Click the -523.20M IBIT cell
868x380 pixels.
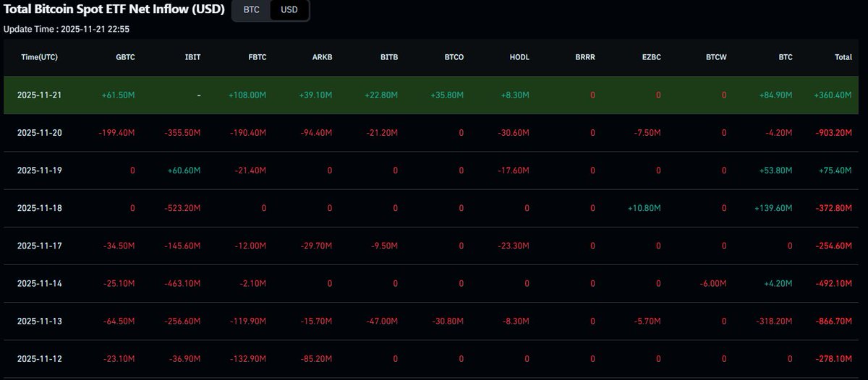pyautogui.click(x=182, y=208)
